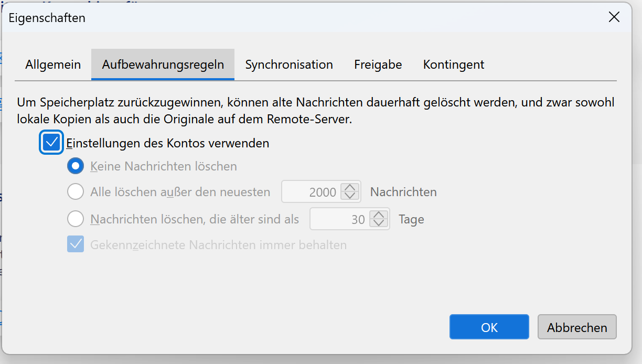Viewport: 642px width, 364px height.
Task: Select the Aufbewahrungsregeln tab
Action: 163,65
